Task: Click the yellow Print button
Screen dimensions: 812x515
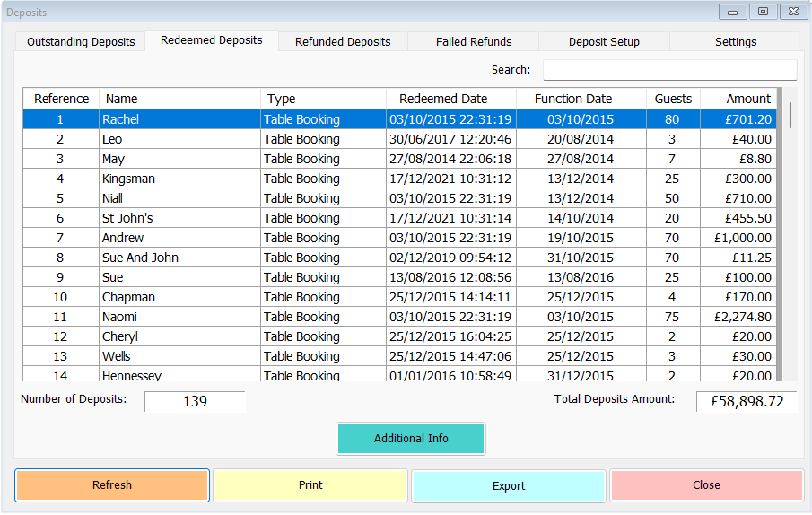Action: click(x=310, y=485)
